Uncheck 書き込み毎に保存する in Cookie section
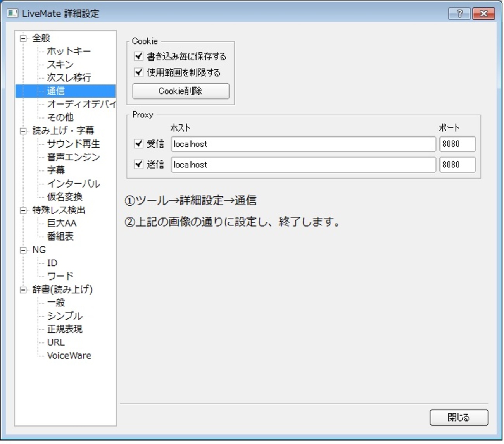Image resolution: width=504 pixels, height=444 pixels. pos(138,56)
